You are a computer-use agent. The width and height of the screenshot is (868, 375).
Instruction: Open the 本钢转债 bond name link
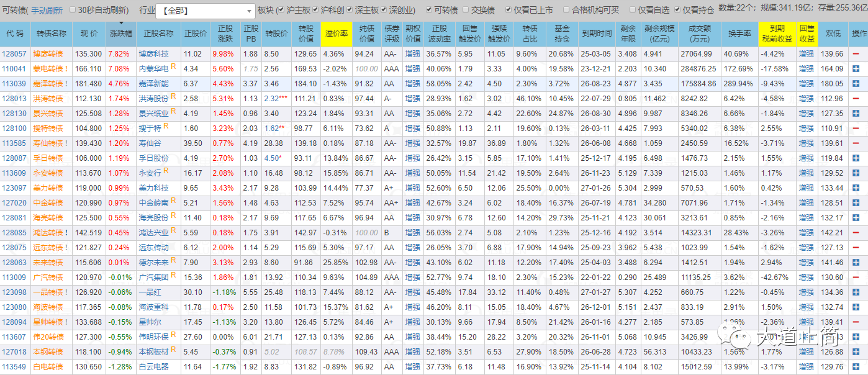(x=48, y=352)
